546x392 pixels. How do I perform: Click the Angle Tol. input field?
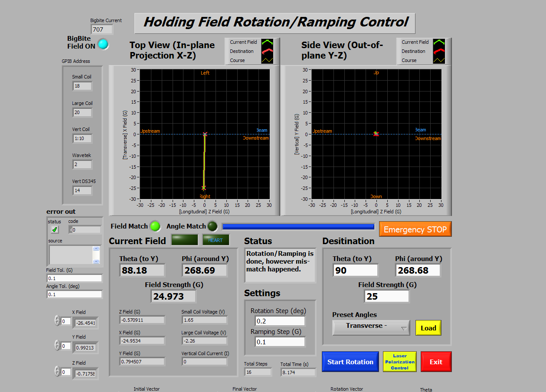click(74, 294)
